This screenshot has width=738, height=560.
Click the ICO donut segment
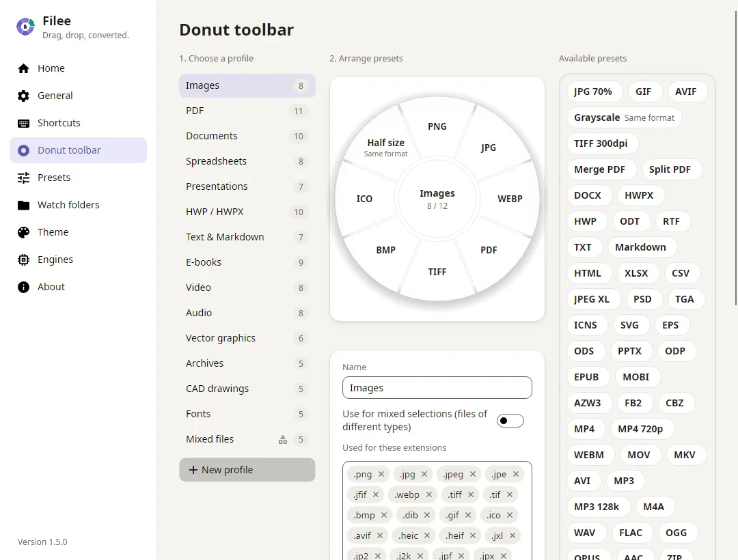pyautogui.click(x=364, y=199)
